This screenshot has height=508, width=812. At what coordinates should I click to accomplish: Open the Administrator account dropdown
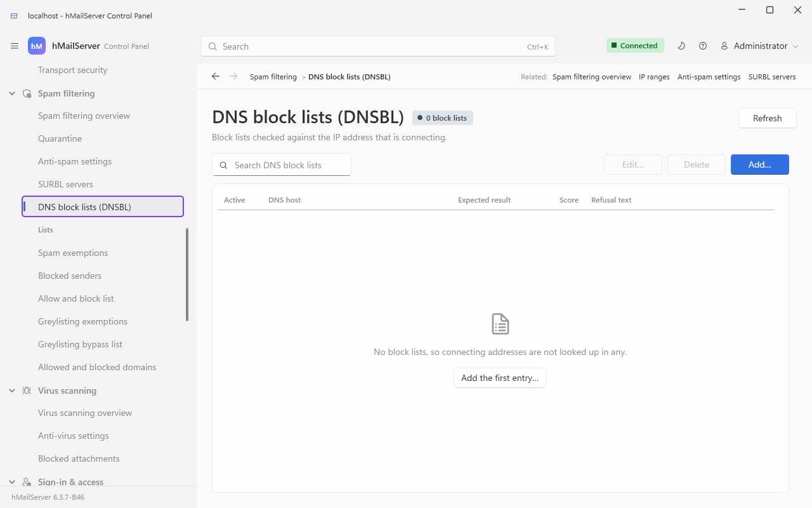pyautogui.click(x=759, y=46)
